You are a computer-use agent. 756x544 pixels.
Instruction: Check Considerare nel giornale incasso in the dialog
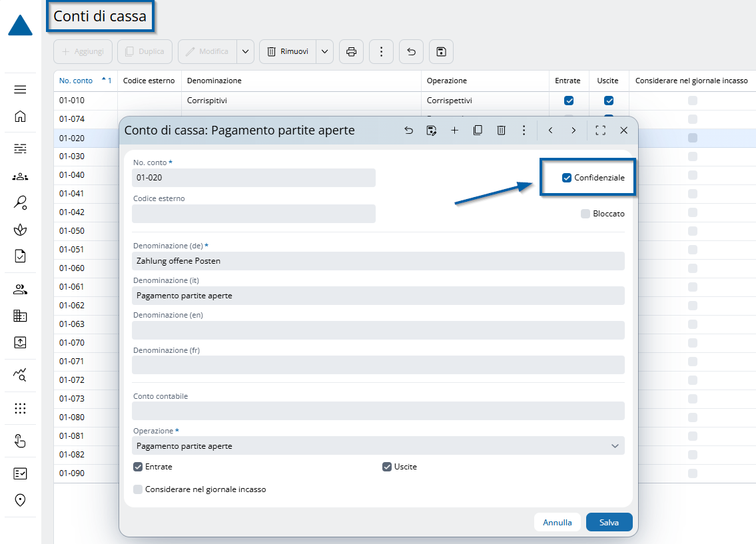tap(138, 489)
